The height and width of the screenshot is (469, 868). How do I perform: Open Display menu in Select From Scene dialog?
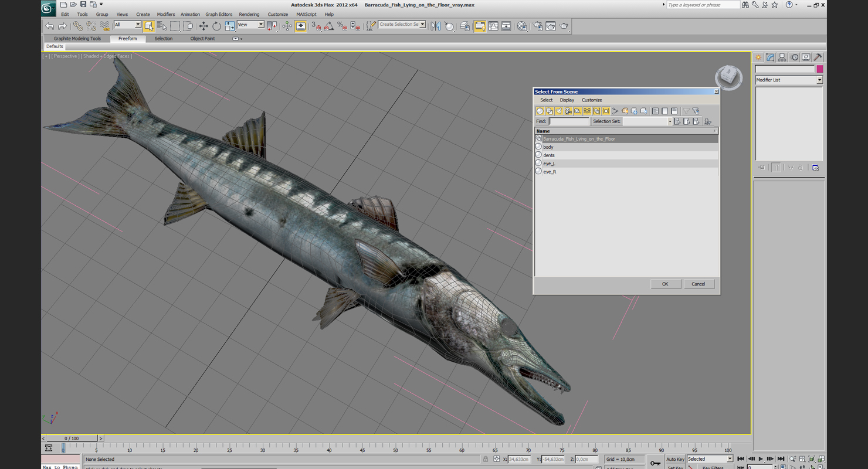click(x=567, y=100)
